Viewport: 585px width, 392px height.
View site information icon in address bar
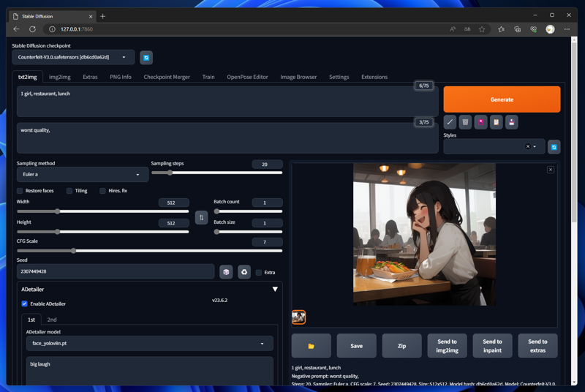(52, 29)
